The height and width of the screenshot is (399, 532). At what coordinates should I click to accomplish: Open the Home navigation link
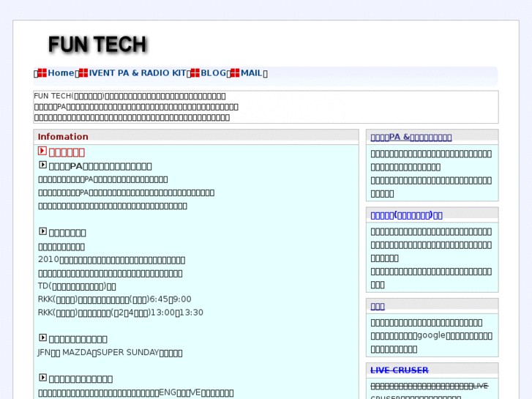coord(61,73)
